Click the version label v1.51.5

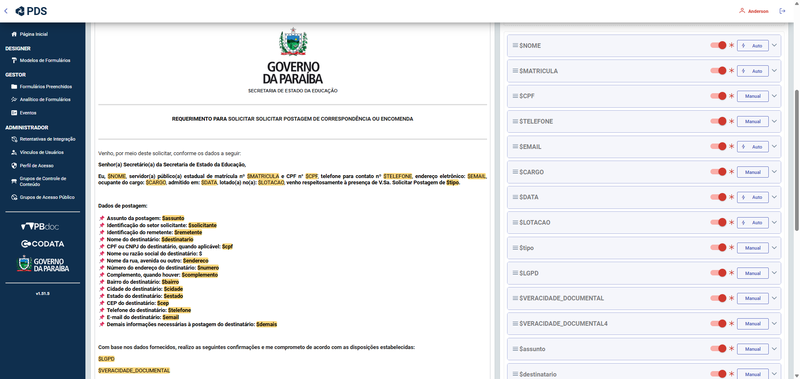[x=42, y=294]
